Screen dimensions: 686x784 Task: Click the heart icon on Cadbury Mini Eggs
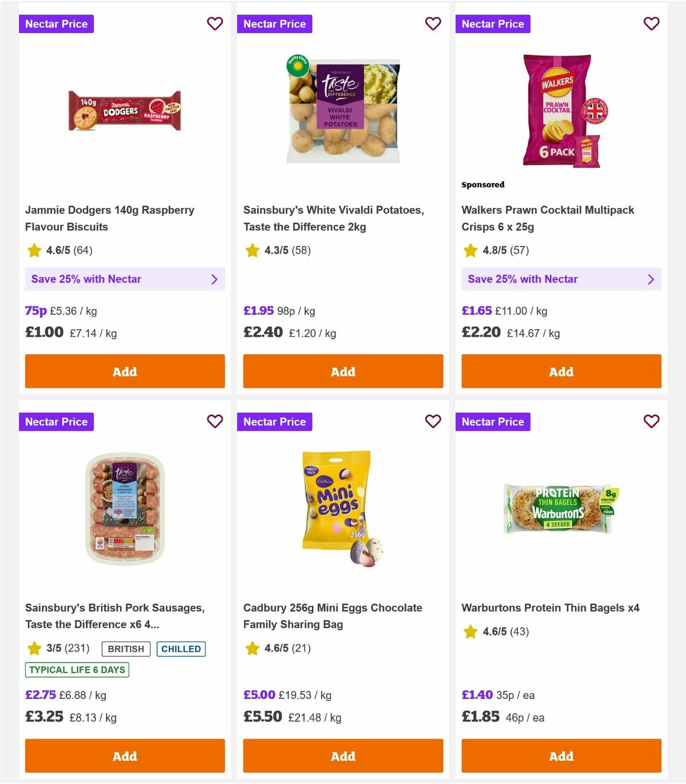[x=433, y=422]
